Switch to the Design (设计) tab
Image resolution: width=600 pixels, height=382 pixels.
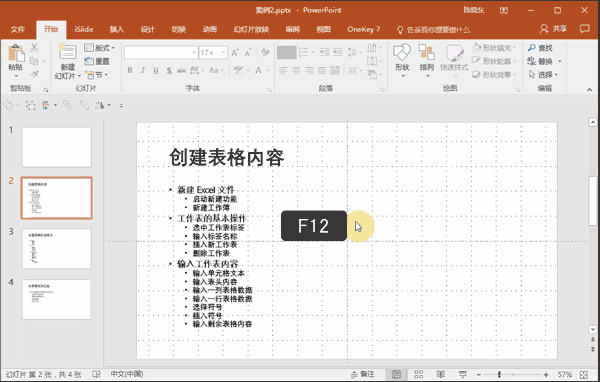tap(147, 29)
